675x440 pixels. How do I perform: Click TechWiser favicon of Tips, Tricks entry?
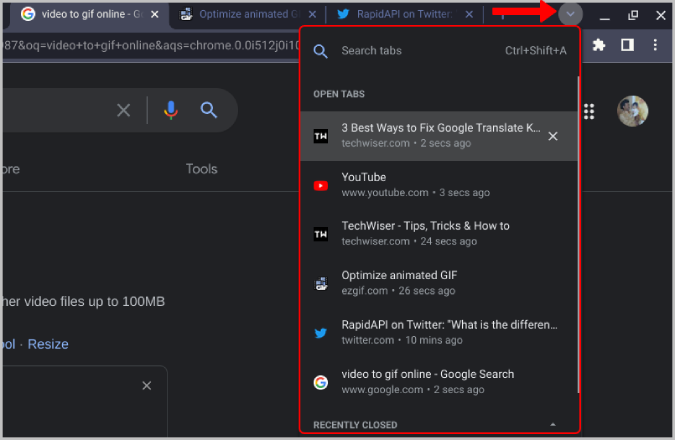tap(321, 234)
